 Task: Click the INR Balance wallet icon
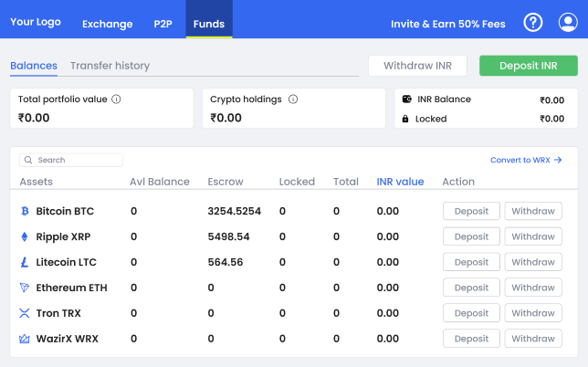tap(407, 99)
